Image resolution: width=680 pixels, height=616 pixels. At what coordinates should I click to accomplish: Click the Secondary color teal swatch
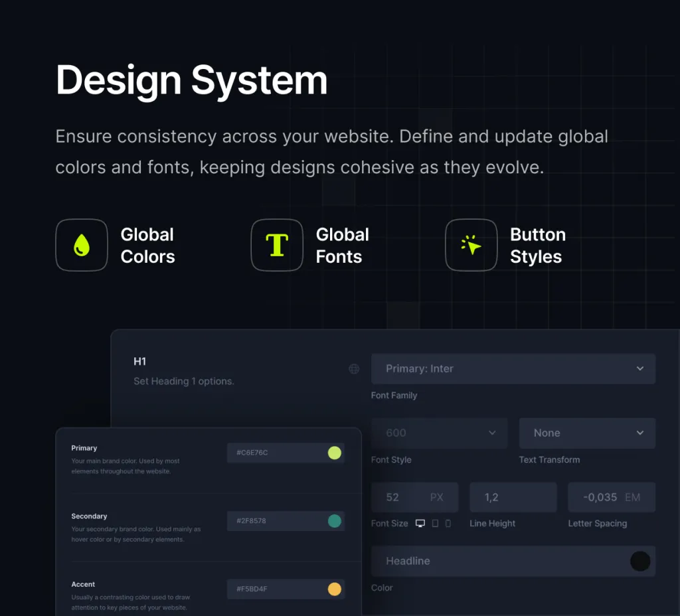[335, 521]
